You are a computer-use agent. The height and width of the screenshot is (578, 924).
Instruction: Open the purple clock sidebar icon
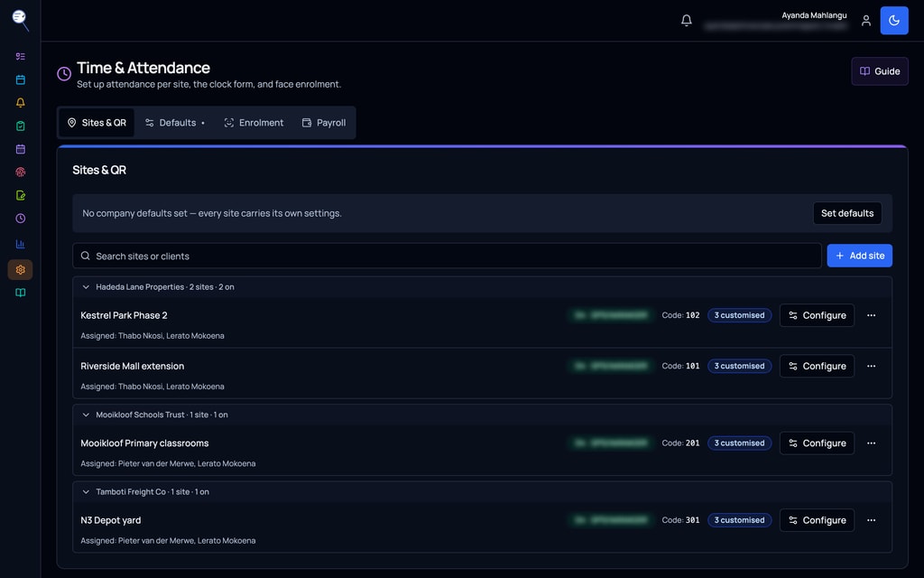click(x=21, y=219)
